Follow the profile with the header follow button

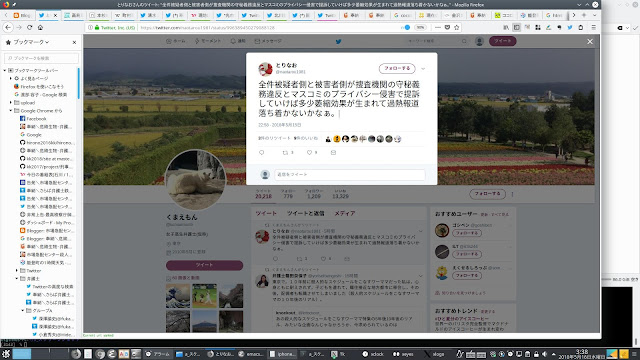click(x=487, y=194)
